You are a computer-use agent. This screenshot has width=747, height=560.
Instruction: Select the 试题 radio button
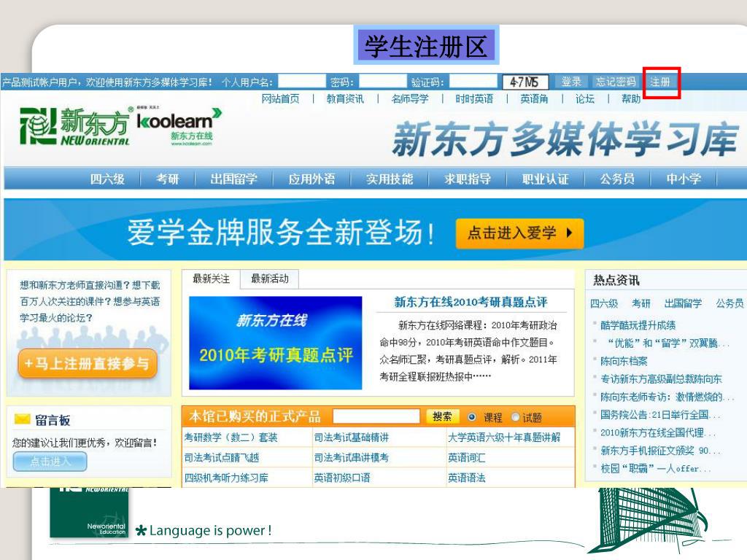click(515, 417)
